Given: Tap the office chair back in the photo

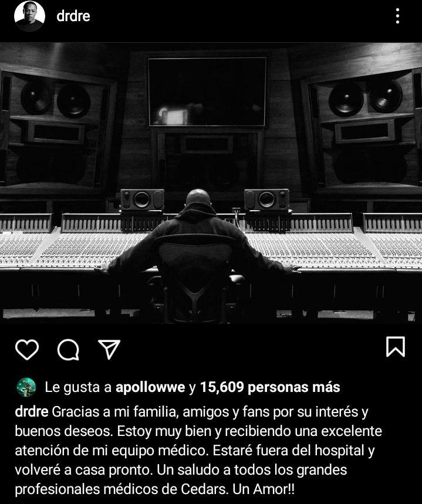Looking at the screenshot, I should pos(194,261).
